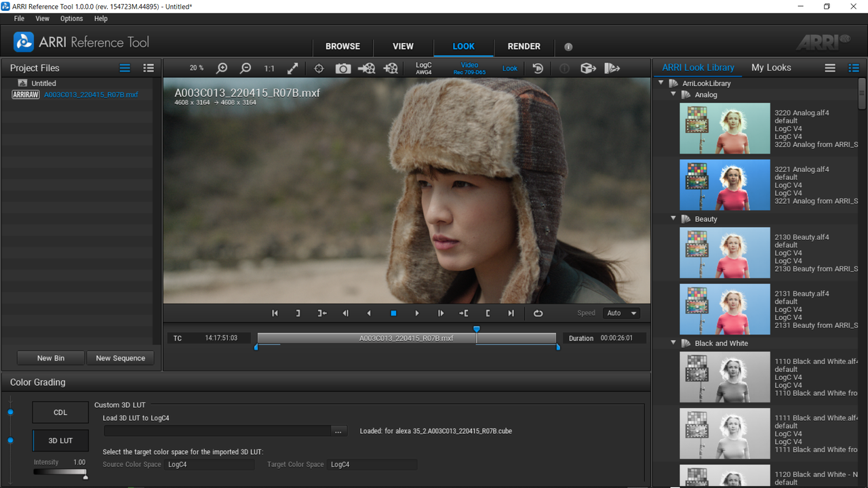Toggle the 3D LUT node enable dot
868x488 pixels.
pyautogui.click(x=10, y=441)
